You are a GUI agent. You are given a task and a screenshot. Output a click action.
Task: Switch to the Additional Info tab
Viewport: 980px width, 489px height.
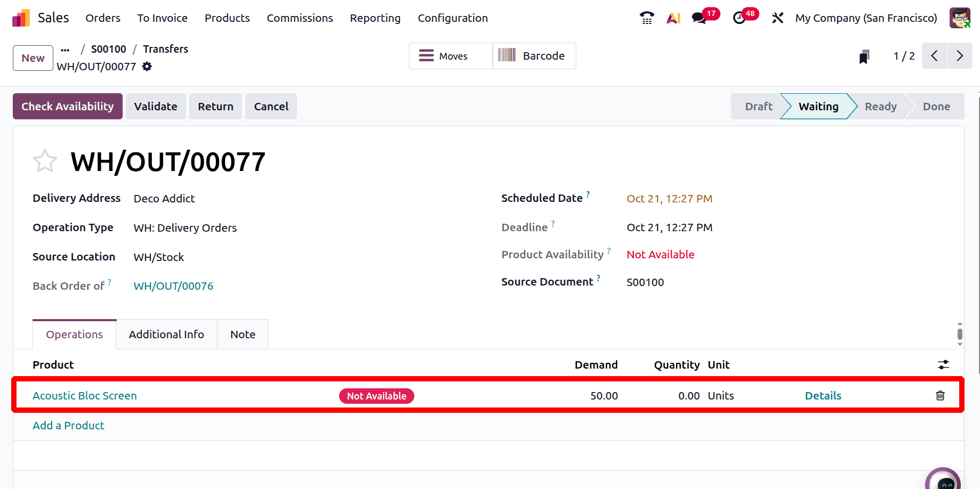[166, 335]
